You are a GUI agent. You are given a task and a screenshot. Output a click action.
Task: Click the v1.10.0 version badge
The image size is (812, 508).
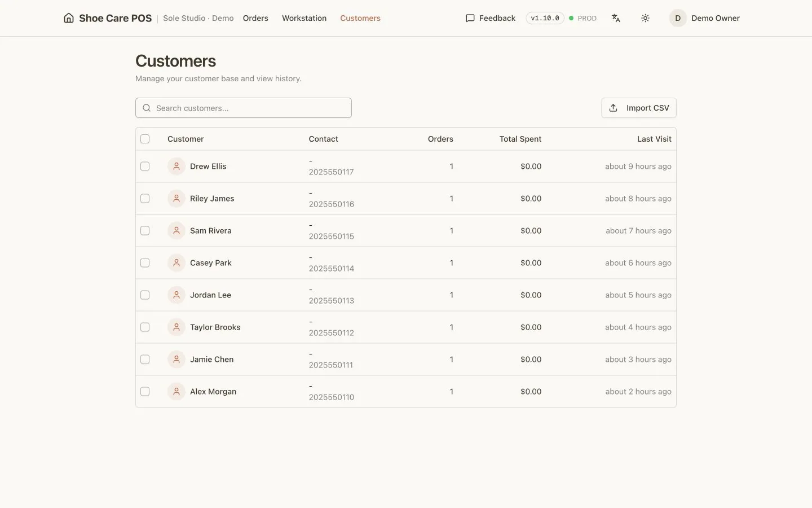(x=545, y=18)
